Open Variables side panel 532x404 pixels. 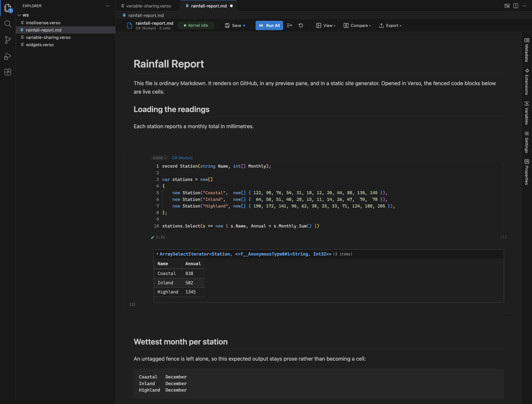(x=527, y=113)
